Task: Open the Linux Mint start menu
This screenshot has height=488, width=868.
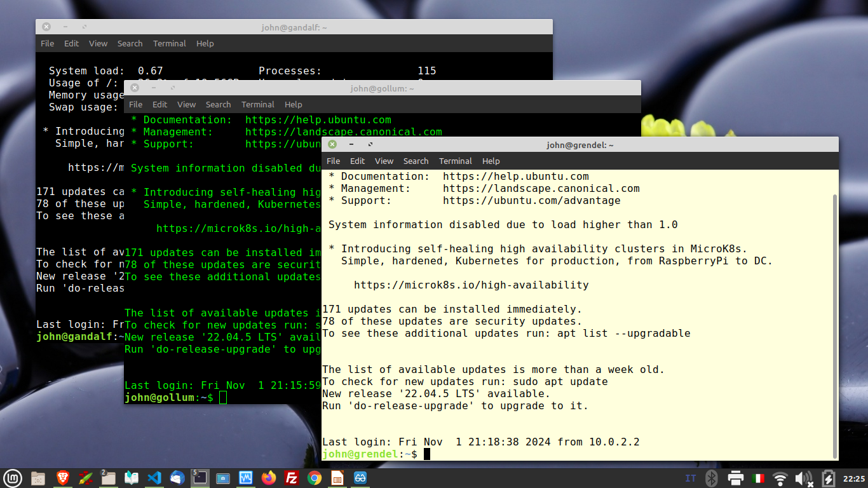Action: coord(13,478)
